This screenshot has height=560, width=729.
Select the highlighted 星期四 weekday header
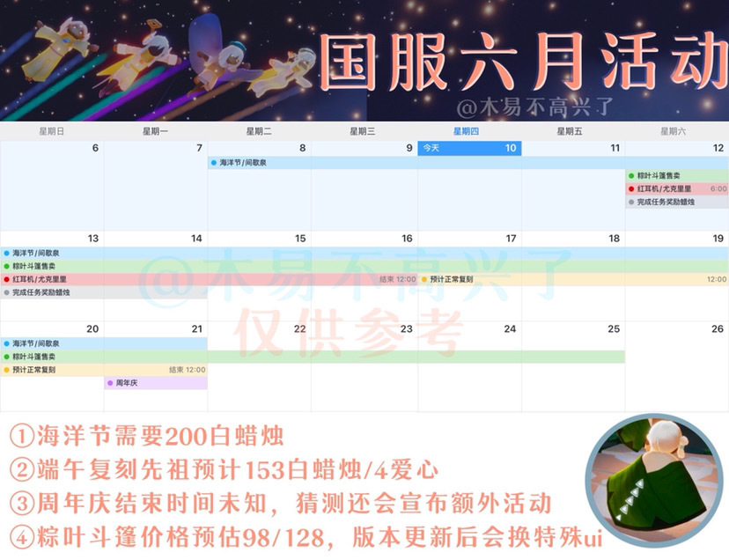click(467, 131)
